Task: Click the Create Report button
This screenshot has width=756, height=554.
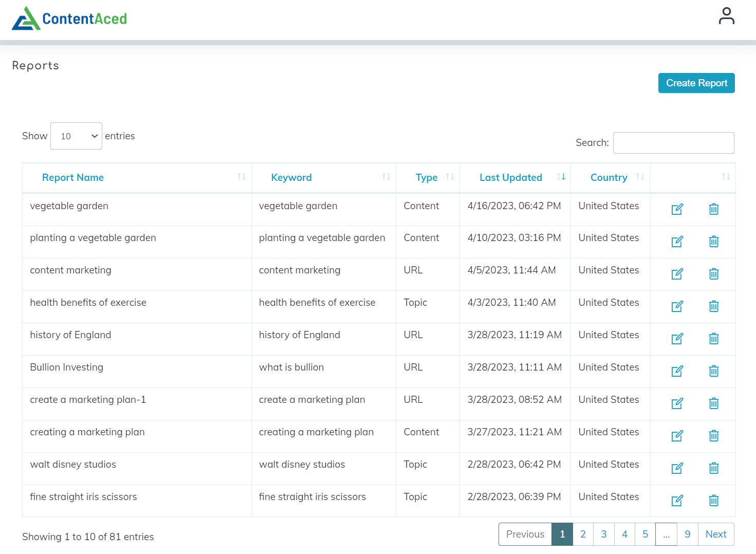Action: (x=696, y=83)
